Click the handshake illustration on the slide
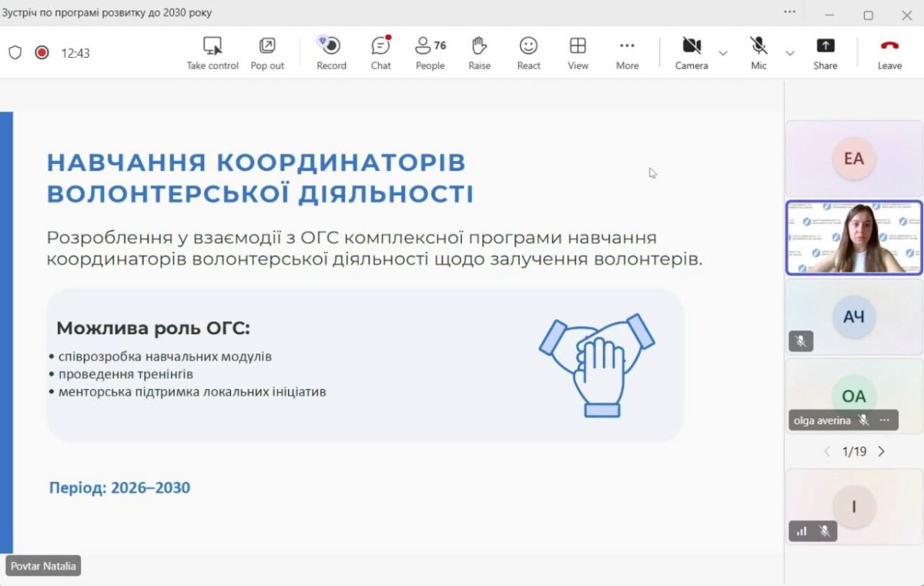The height and width of the screenshot is (586, 924). coord(597,365)
